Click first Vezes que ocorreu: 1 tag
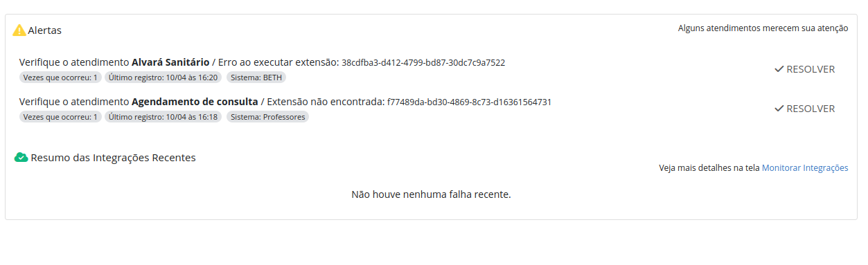 (x=60, y=77)
